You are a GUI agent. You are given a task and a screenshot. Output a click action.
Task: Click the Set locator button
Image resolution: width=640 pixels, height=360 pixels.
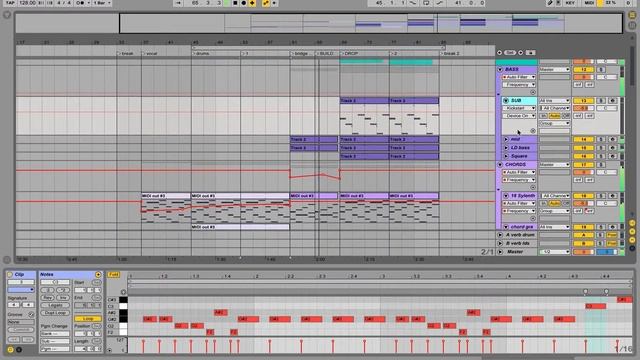coord(510,53)
